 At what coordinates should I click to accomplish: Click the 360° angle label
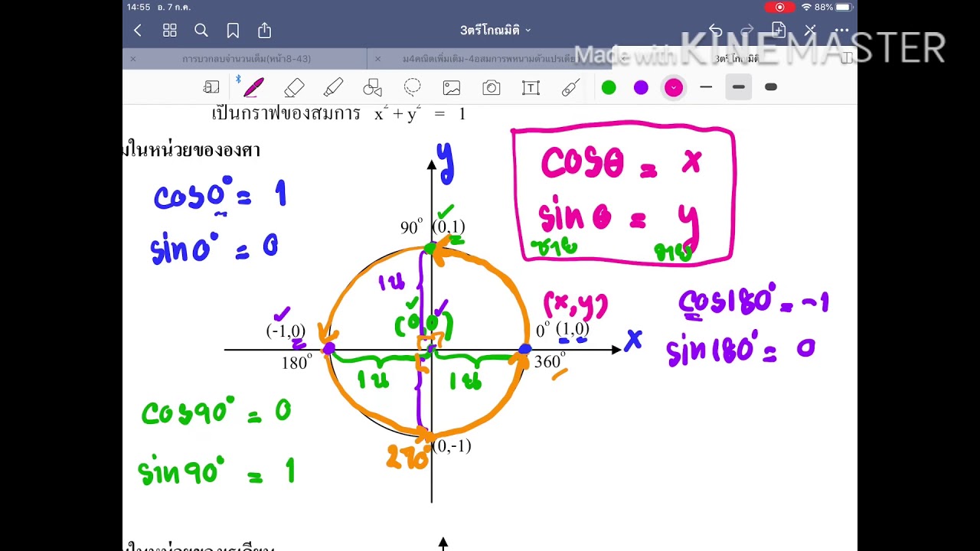[x=550, y=361]
